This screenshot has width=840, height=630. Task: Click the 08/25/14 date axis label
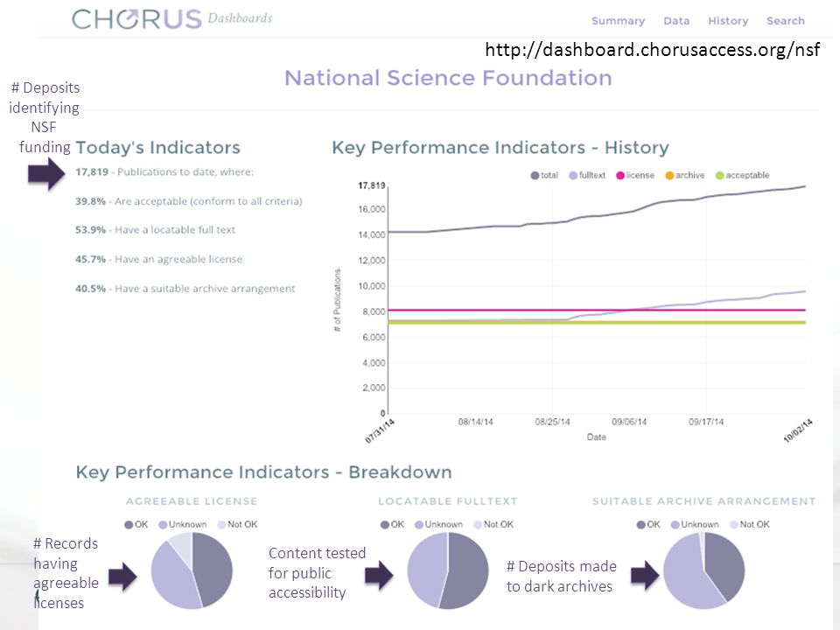pyautogui.click(x=552, y=422)
